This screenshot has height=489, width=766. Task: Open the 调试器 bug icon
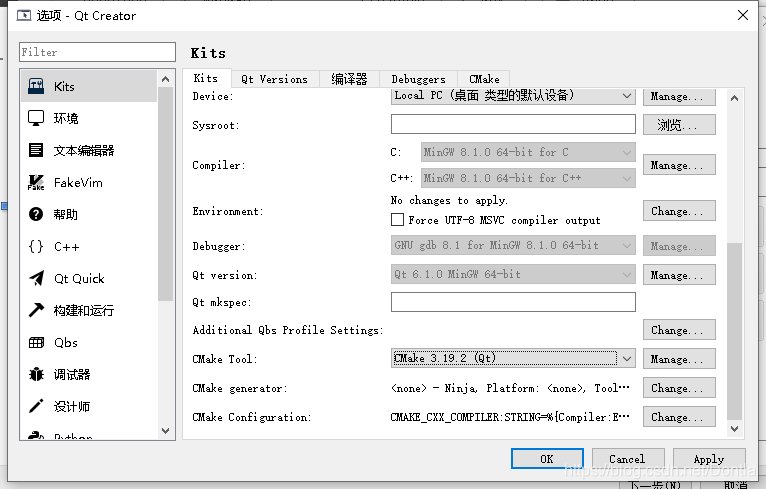pos(36,374)
